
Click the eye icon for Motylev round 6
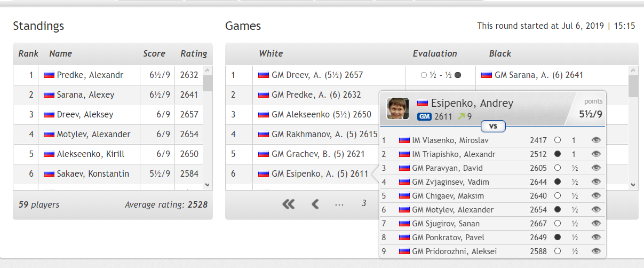pos(597,210)
